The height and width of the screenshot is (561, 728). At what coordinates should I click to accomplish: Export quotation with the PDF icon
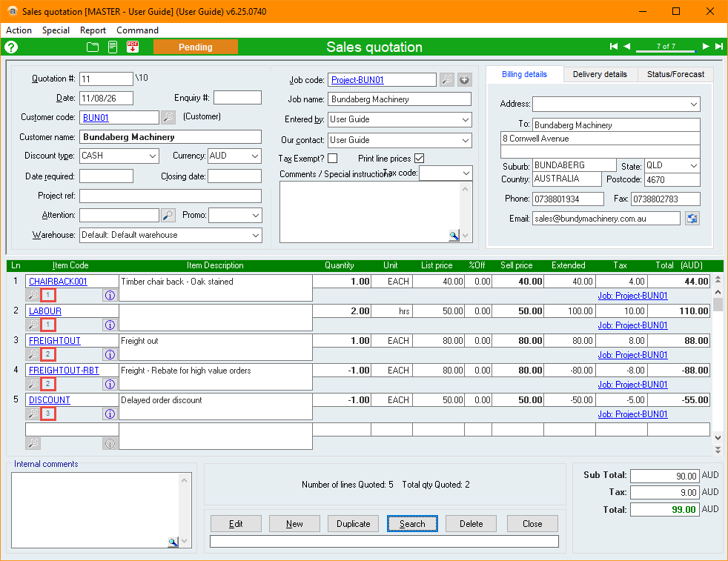tap(133, 47)
